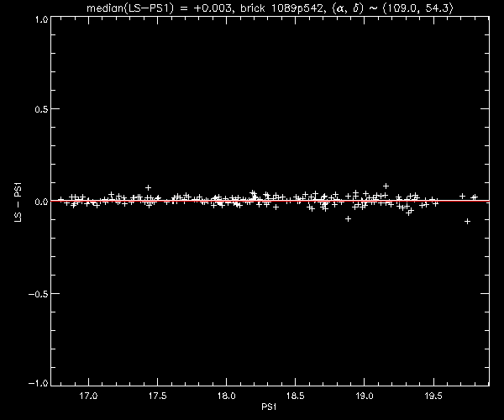This screenshot has width=504, height=420.
Task: Click the y-axis tick label '0.0'
Action: (41, 202)
